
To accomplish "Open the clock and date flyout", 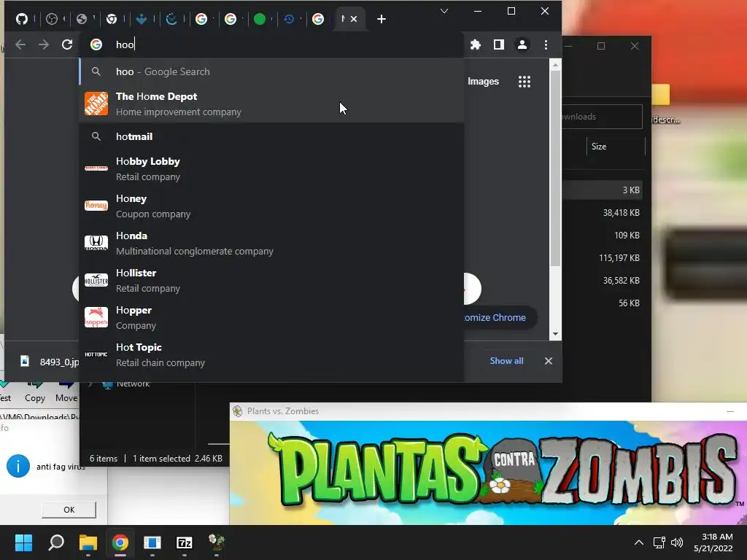I will point(713,542).
